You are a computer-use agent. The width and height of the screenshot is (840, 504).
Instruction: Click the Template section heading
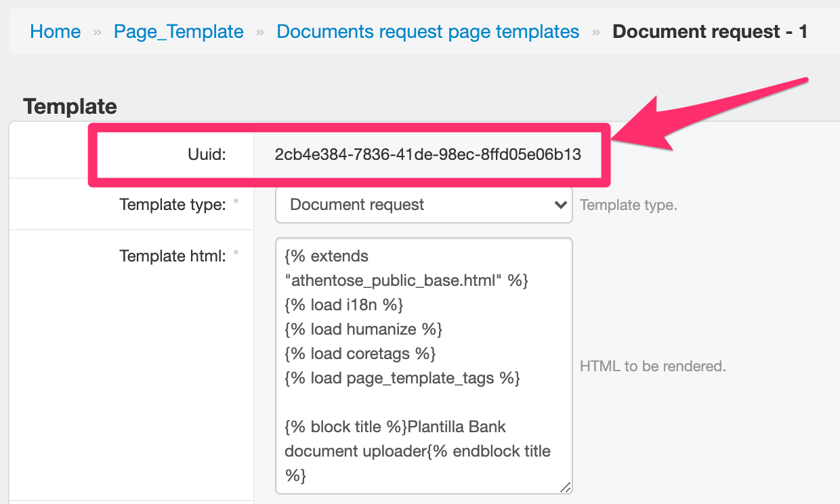point(70,106)
